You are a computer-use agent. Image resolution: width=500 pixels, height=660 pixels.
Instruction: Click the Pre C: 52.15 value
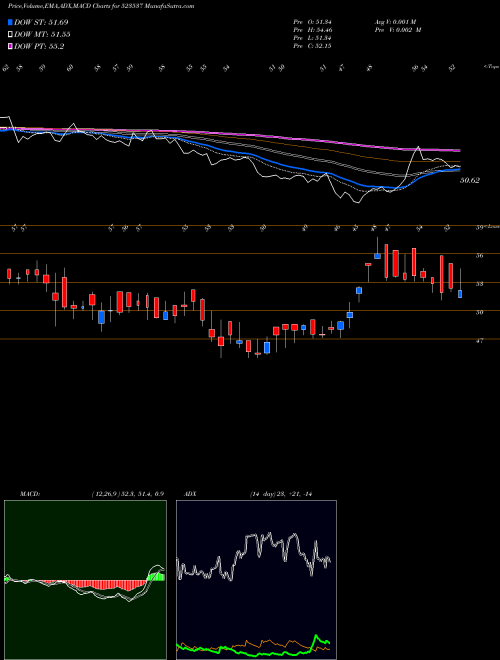tap(312, 46)
